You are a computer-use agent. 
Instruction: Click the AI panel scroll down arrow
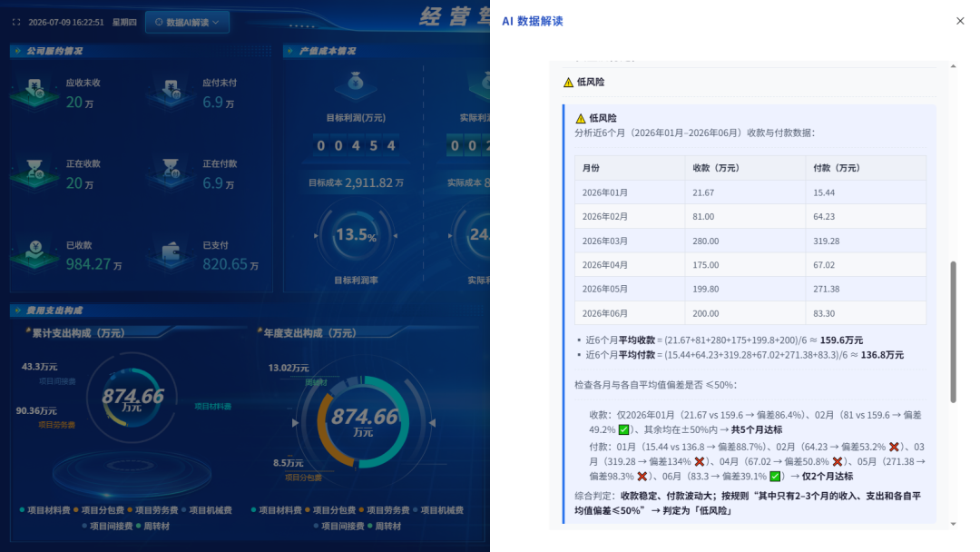(x=953, y=524)
